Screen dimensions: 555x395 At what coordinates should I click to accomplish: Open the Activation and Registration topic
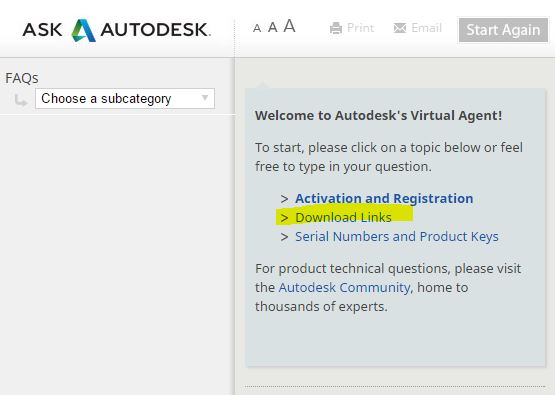click(384, 199)
